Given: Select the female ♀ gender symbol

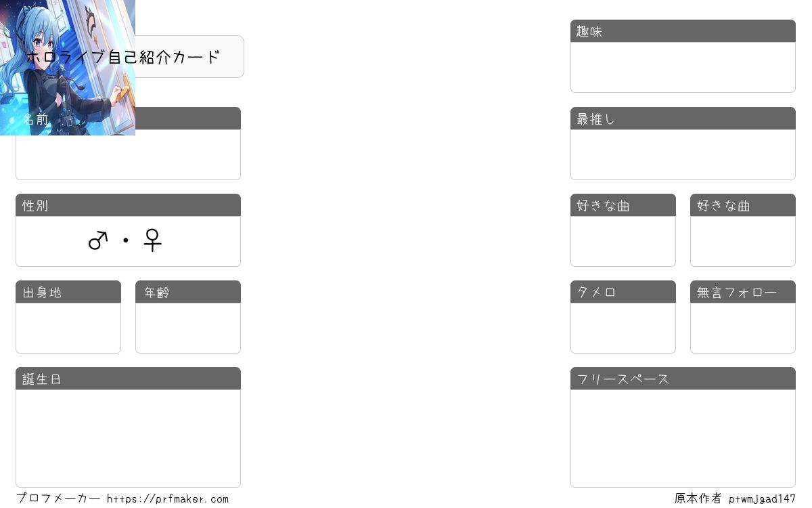Looking at the screenshot, I should pyautogui.click(x=152, y=240).
